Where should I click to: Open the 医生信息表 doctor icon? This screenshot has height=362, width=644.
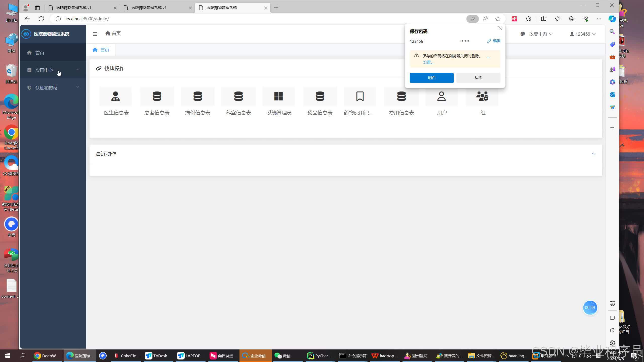coord(115,96)
